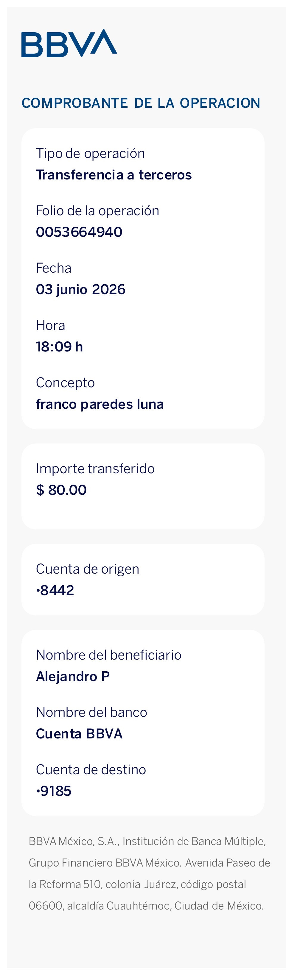
Task: Select beneficiary name Alejandro P
Action: [x=73, y=676]
